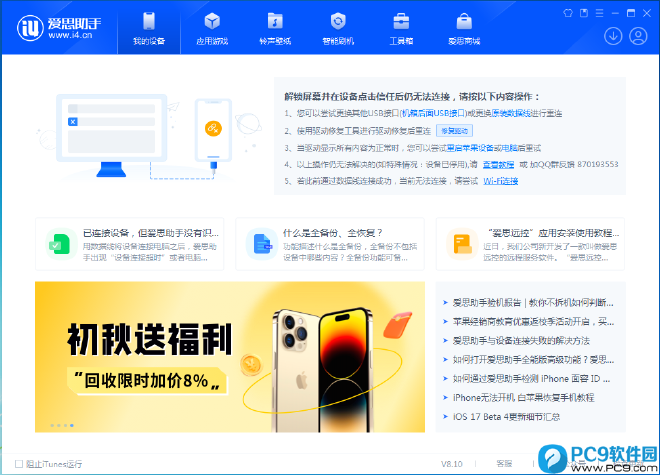Click the 修复驱动 button
660x475 pixels.
(x=454, y=131)
